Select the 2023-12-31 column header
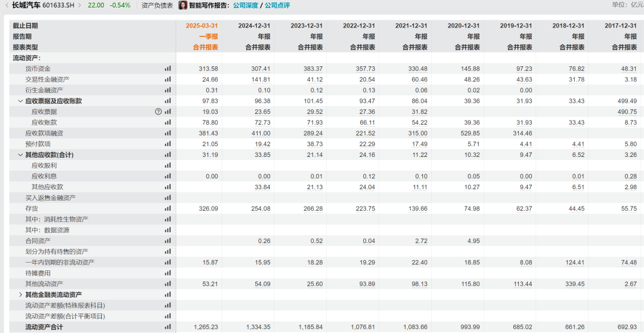The width and height of the screenshot is (644, 333). click(x=306, y=26)
